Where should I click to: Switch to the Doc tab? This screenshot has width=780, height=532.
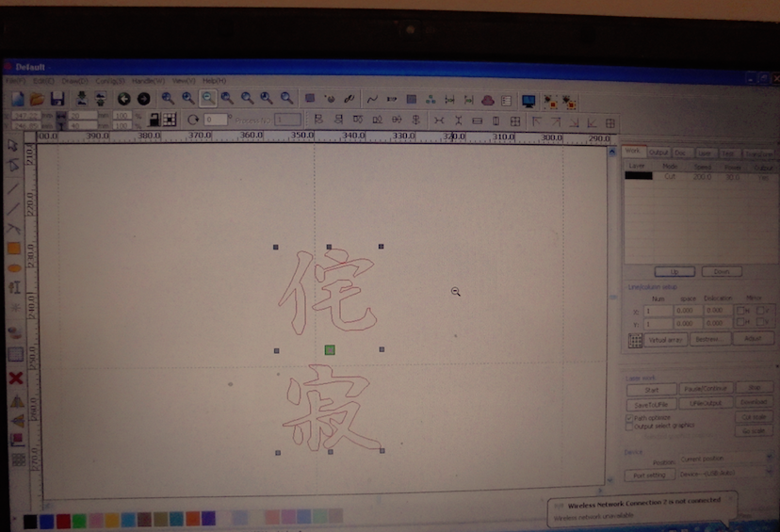680,153
